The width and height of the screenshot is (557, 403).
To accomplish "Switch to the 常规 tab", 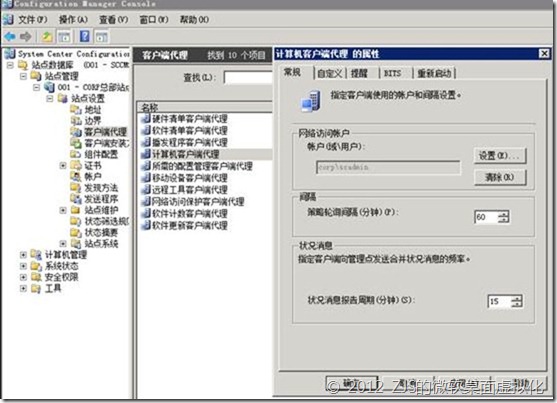I will point(292,72).
